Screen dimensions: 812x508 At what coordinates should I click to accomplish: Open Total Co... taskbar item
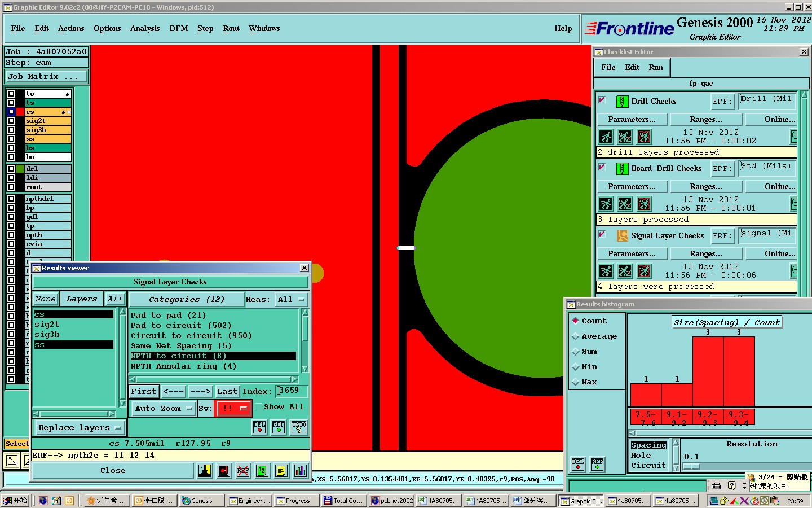(x=344, y=501)
